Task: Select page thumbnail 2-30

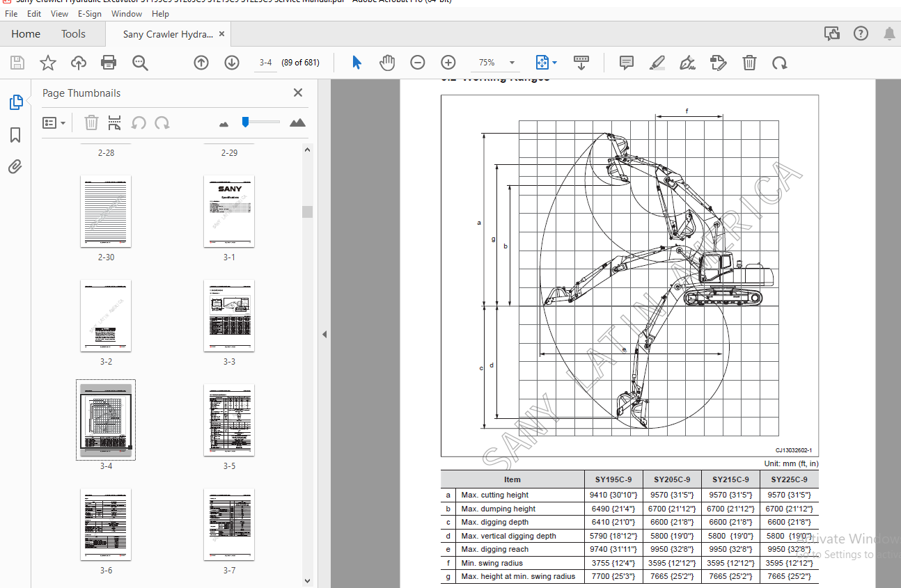Action: [x=106, y=212]
